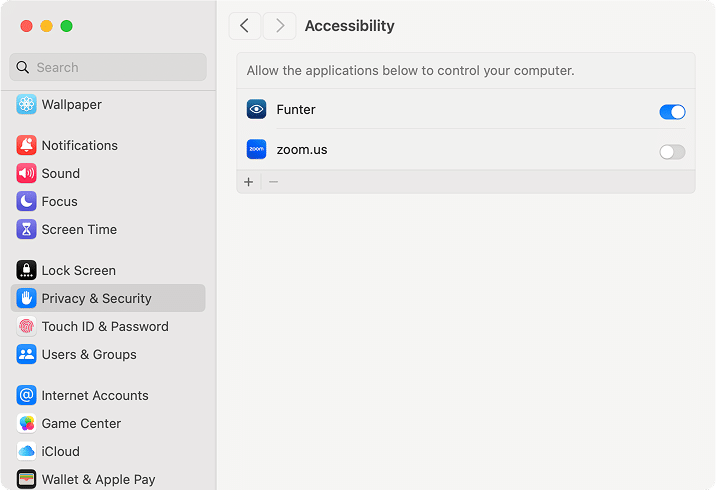Remove application with minus button
This screenshot has height=490, width=716.
click(274, 182)
